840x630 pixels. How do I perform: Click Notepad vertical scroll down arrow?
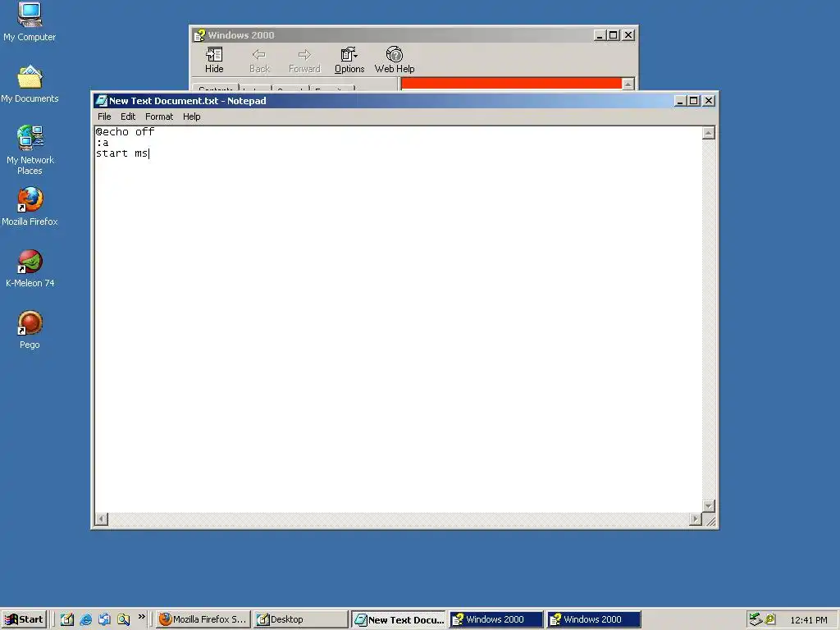click(708, 506)
